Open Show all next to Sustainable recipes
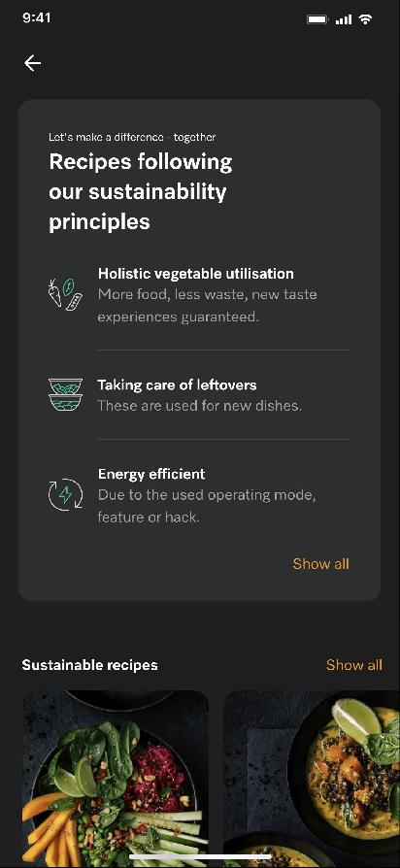The width and height of the screenshot is (400, 868). coord(354,665)
